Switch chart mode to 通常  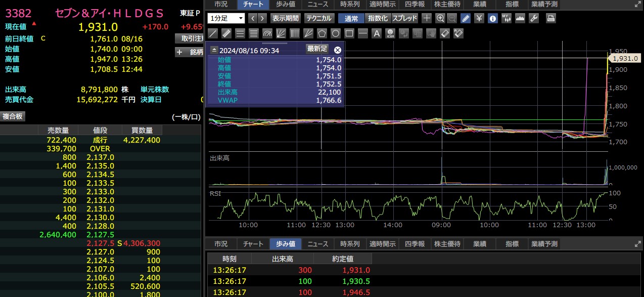point(351,18)
